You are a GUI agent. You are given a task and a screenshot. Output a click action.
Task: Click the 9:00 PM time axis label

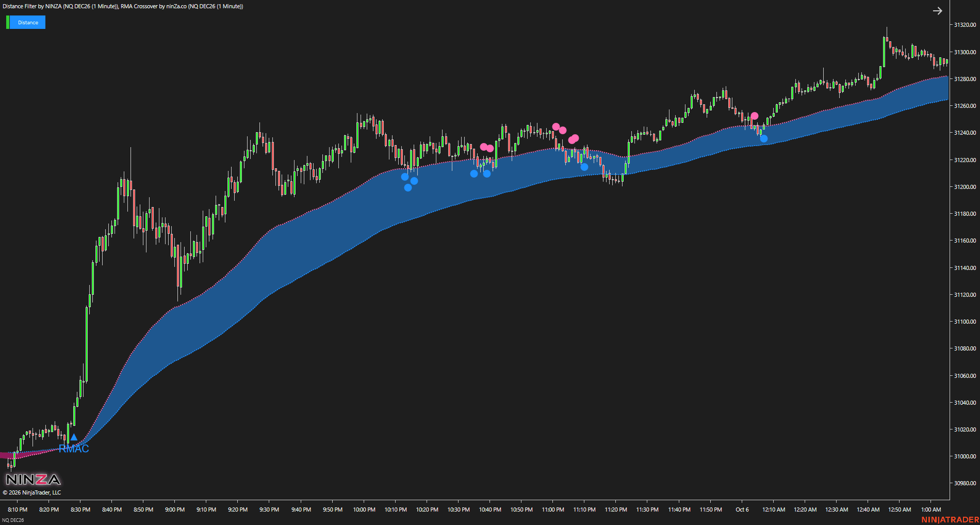tap(175, 510)
